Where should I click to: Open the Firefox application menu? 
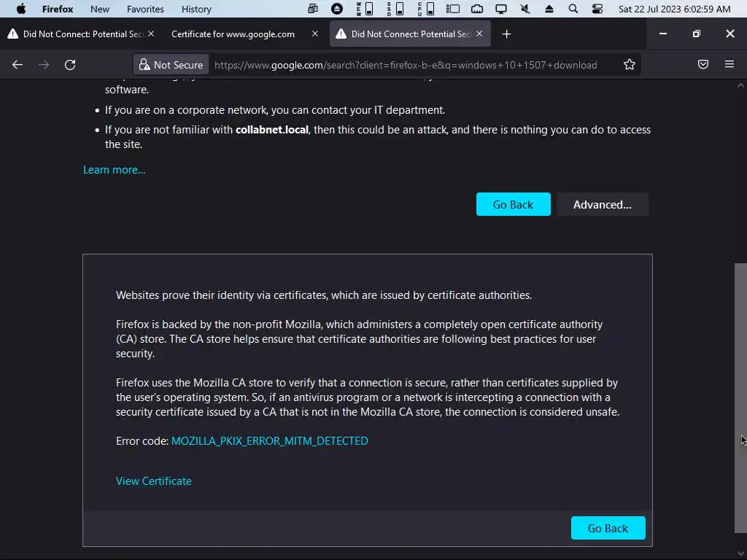pos(57,9)
